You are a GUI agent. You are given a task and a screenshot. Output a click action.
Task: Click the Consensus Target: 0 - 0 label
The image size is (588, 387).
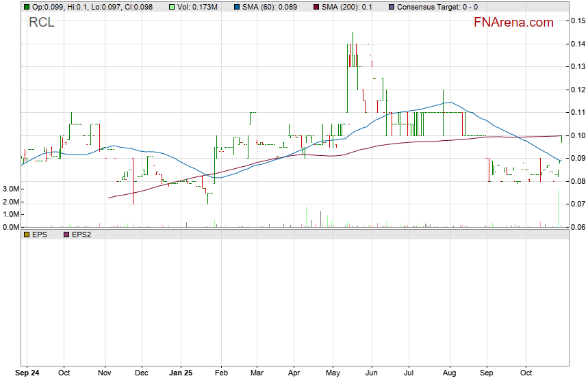pos(437,6)
